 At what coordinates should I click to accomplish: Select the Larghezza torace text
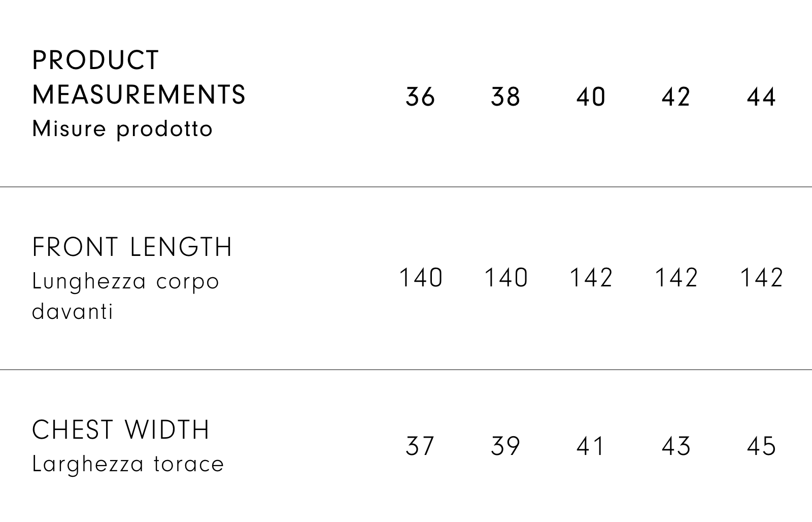point(128,464)
